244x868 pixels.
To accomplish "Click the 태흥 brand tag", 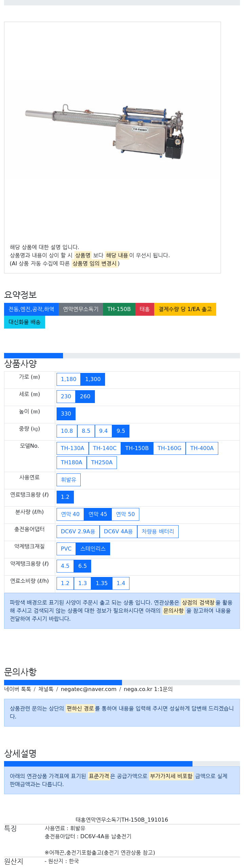I will pos(145,309).
